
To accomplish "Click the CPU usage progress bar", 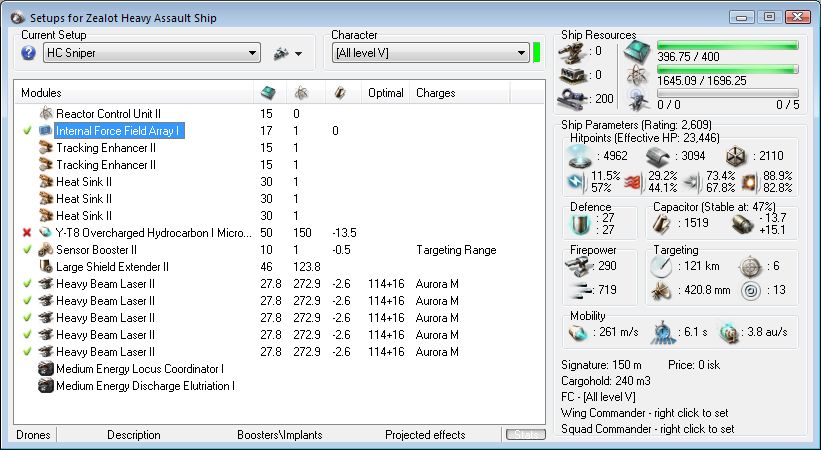I will 727,46.
